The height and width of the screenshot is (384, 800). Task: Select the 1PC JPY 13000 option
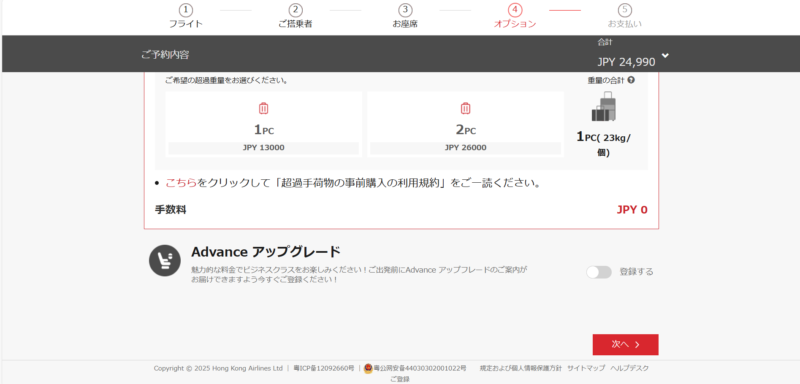coord(264,124)
